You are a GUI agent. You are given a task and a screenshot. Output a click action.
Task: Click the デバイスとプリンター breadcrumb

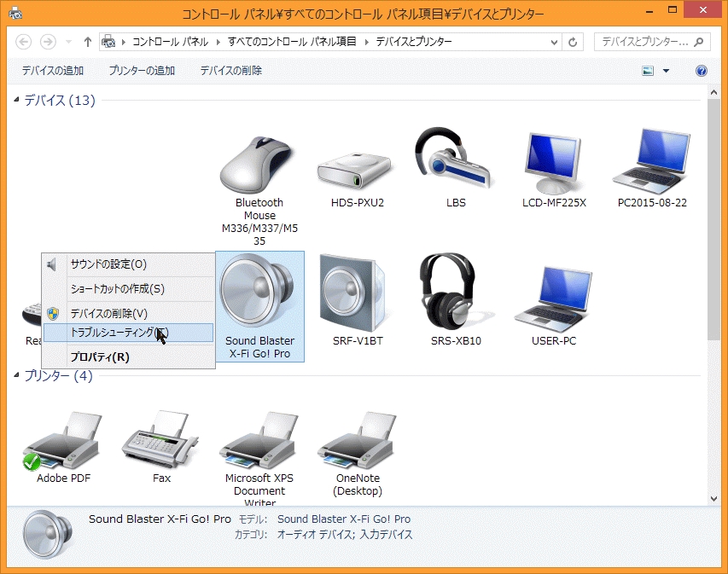coord(414,42)
